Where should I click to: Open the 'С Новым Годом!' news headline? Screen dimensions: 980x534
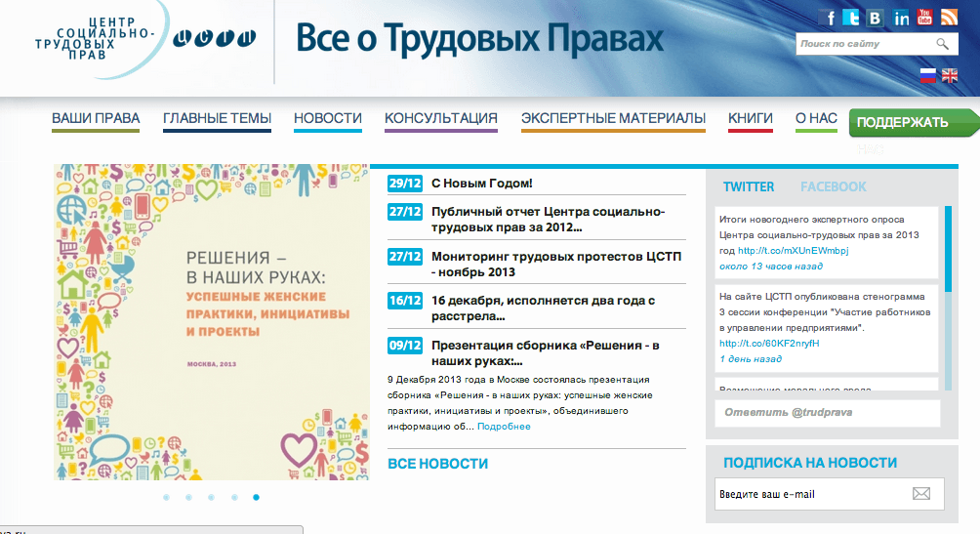coord(481,184)
